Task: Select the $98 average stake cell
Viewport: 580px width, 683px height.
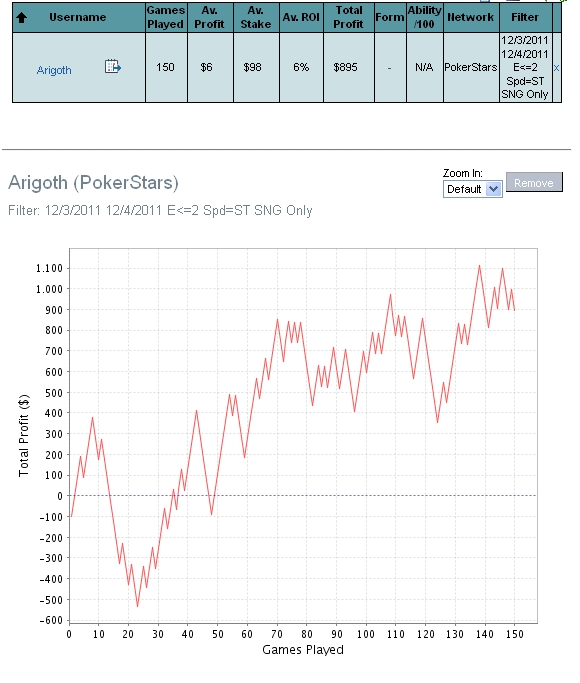Action: tap(256, 68)
